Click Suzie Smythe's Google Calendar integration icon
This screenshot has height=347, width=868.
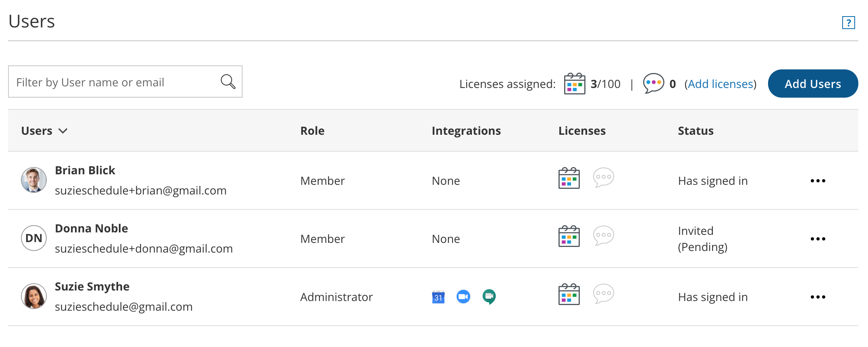[438, 297]
